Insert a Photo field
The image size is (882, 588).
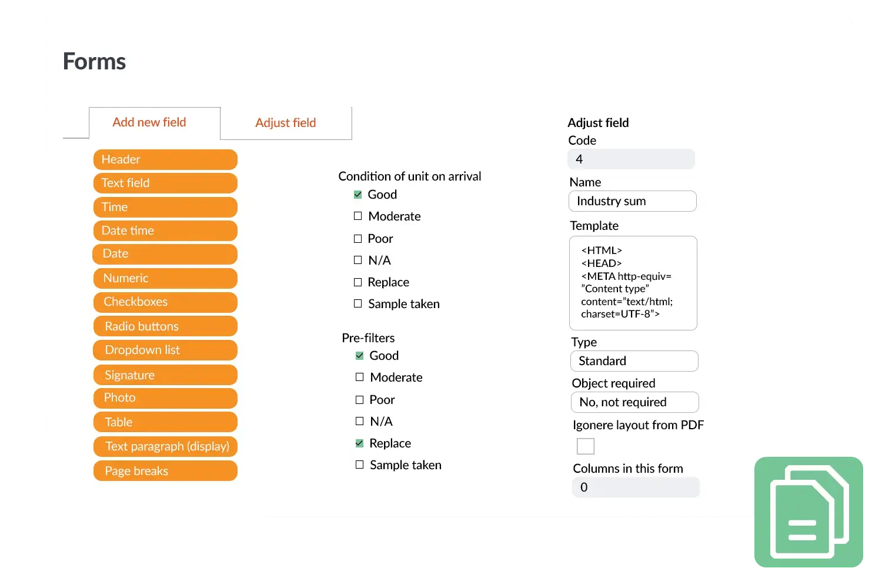(x=165, y=398)
